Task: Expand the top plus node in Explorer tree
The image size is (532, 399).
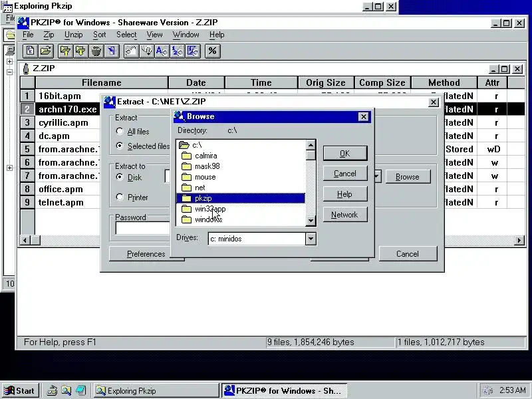Action: click(x=9, y=61)
